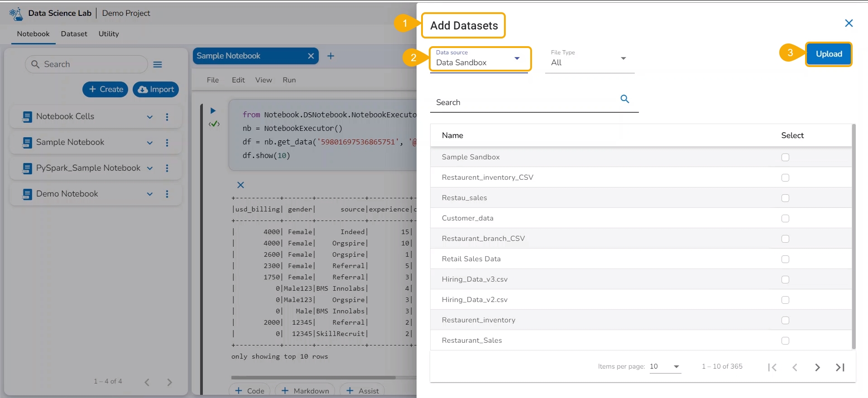The image size is (868, 398).
Task: Click the dataset Search input field
Action: 525,102
